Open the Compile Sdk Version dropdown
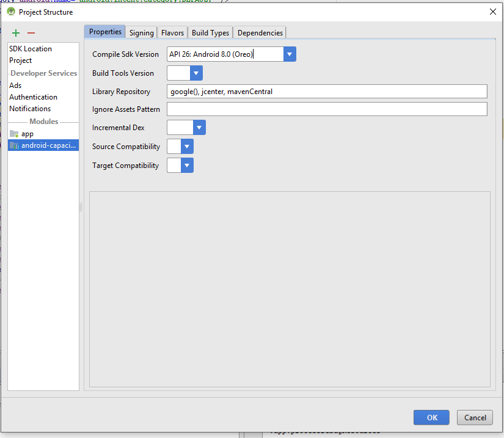Image resolution: width=504 pixels, height=438 pixels. coord(289,54)
